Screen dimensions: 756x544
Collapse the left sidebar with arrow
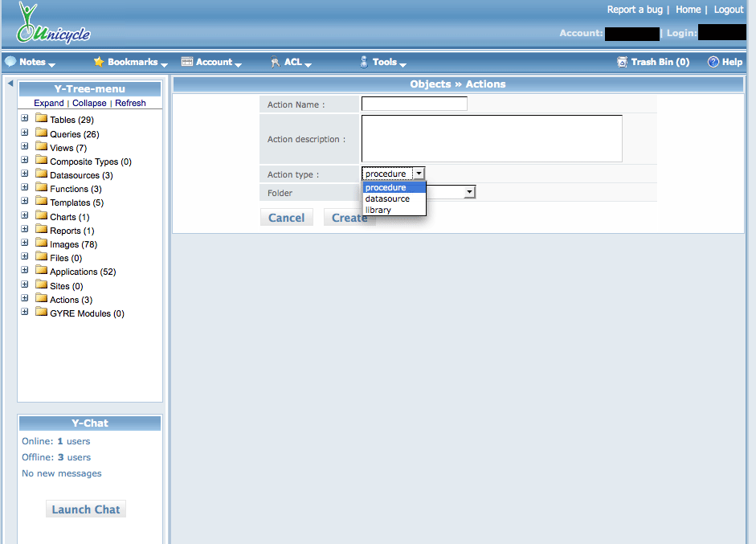[x=10, y=84]
